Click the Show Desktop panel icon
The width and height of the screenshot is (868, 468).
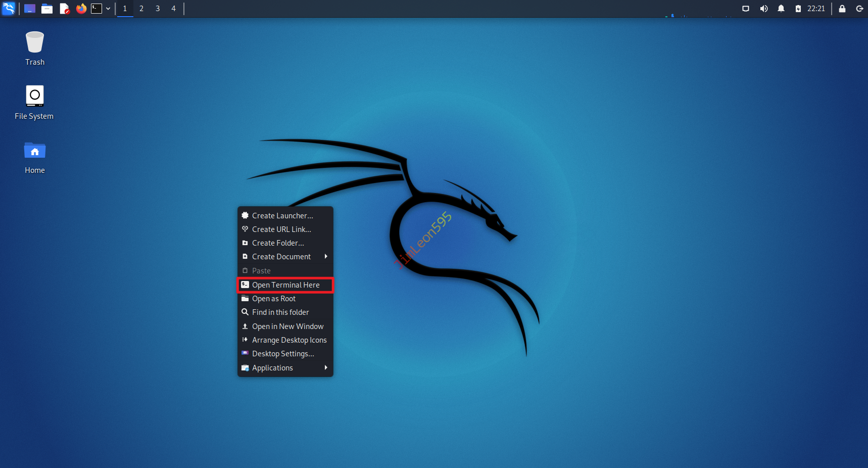[30, 9]
